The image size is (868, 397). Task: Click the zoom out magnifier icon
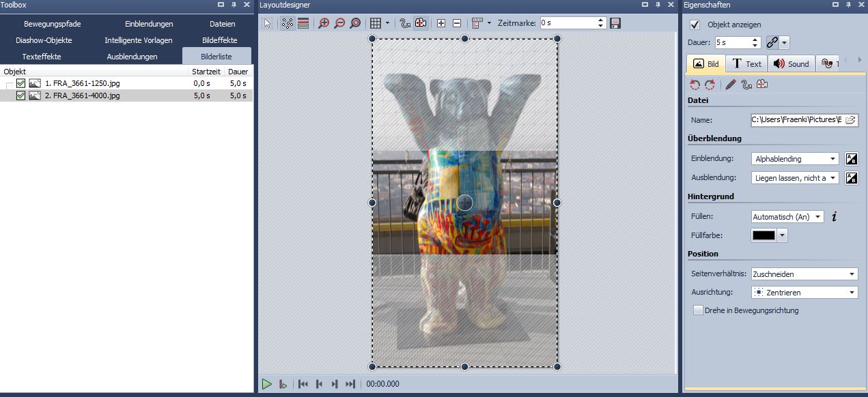click(339, 23)
